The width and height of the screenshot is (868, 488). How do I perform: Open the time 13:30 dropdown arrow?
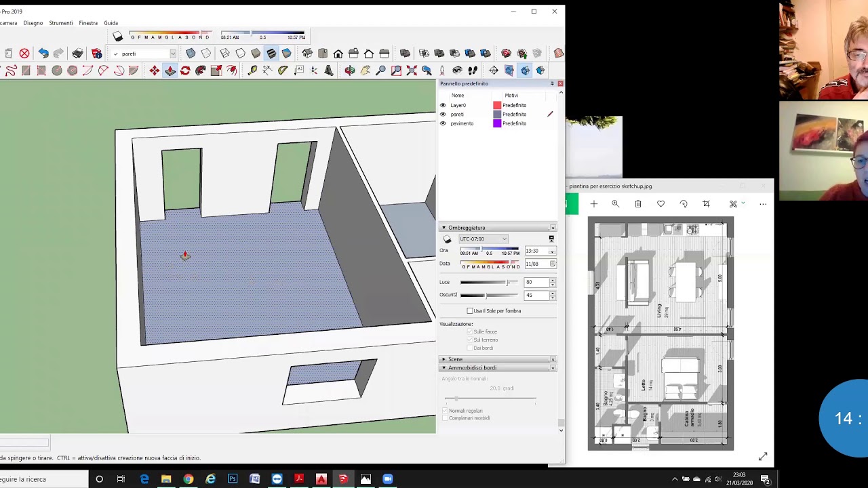552,251
